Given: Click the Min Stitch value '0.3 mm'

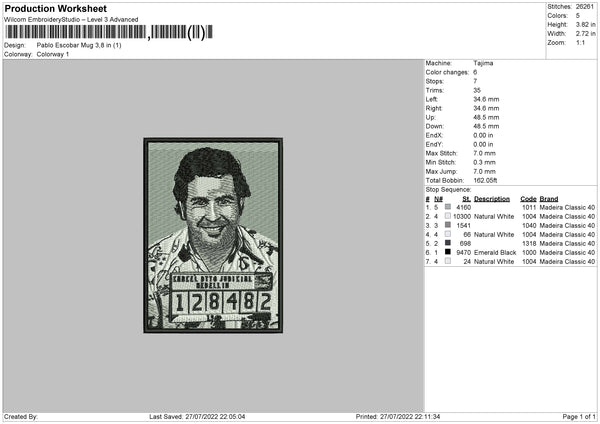Looking at the screenshot, I should tap(484, 162).
